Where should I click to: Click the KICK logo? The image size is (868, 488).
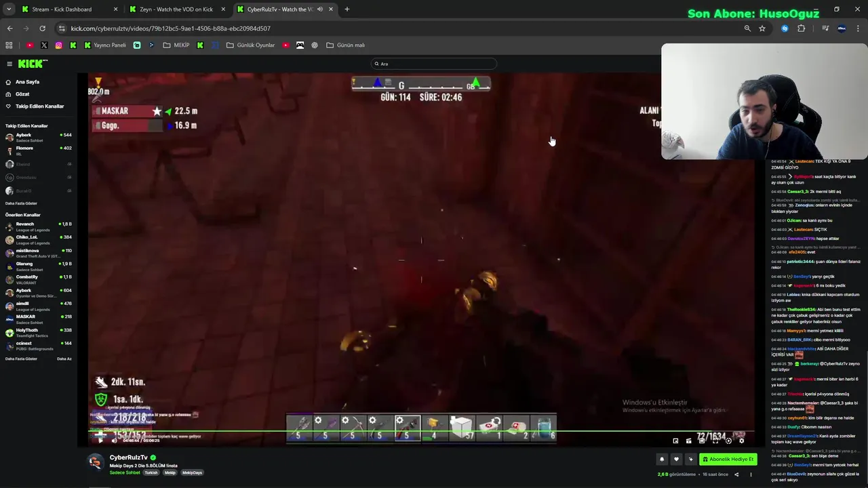(33, 64)
